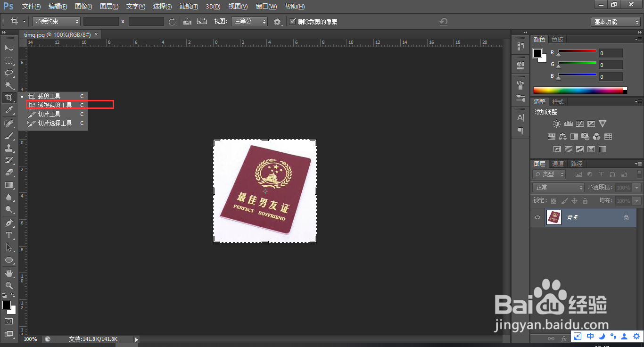The image size is (644, 347).
Task: Open the workspace dropdown Essentials
Action: pos(615,22)
